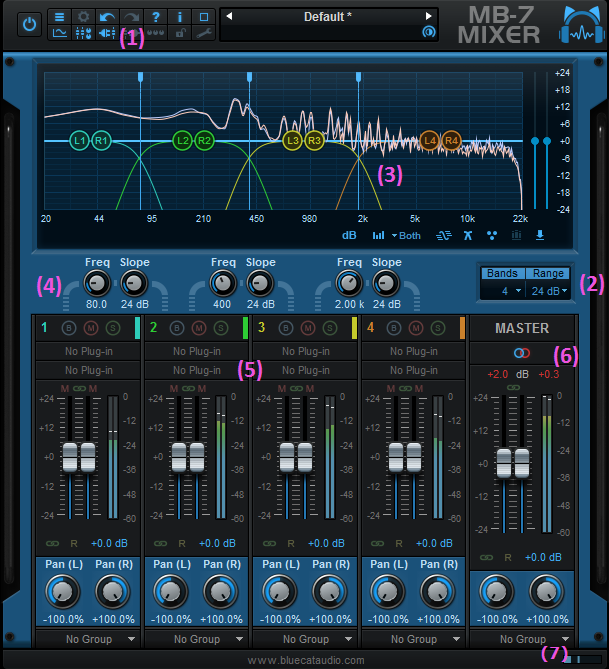
Task: Solo band 3 with S button
Action: [x=329, y=328]
